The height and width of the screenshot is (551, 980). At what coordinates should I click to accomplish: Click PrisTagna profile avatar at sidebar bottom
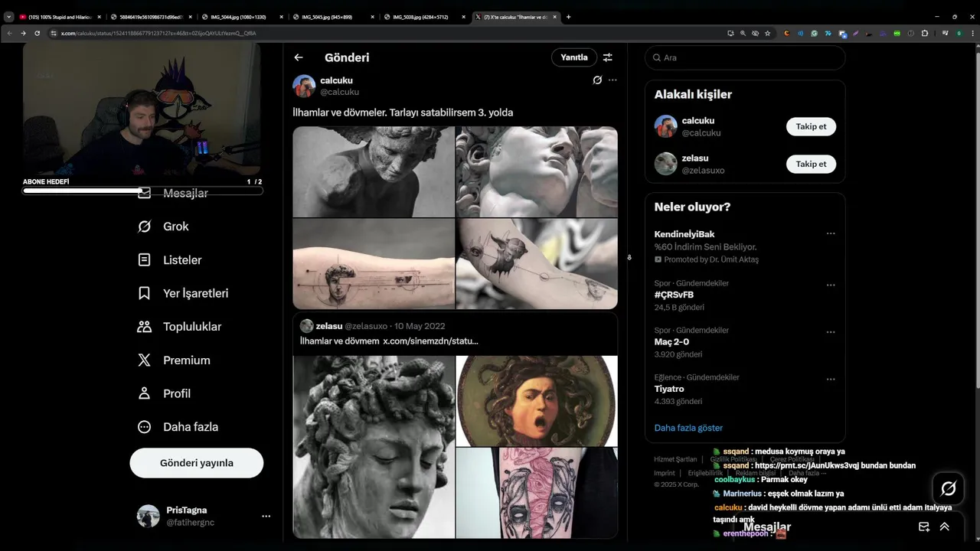coord(148,516)
